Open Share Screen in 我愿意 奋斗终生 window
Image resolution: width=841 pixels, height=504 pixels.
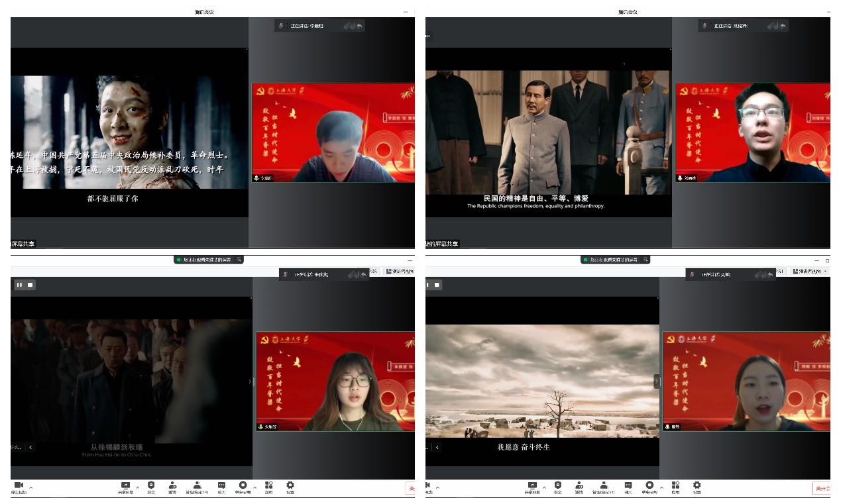532,487
